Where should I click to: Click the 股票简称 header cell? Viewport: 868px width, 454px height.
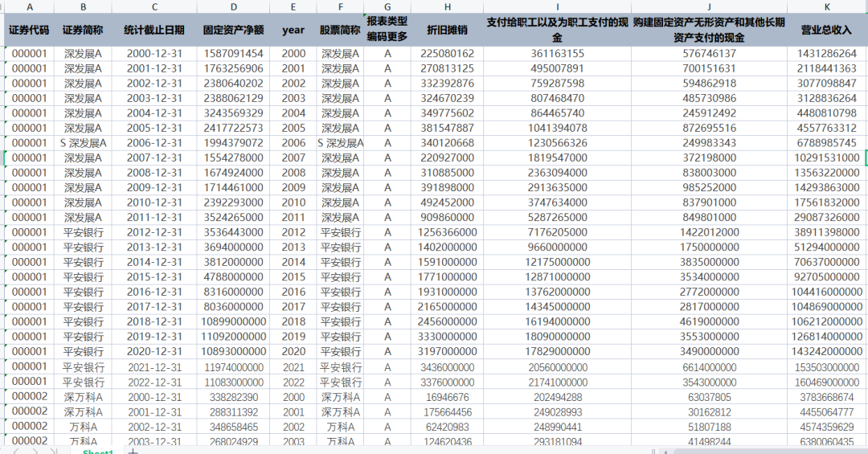click(340, 30)
